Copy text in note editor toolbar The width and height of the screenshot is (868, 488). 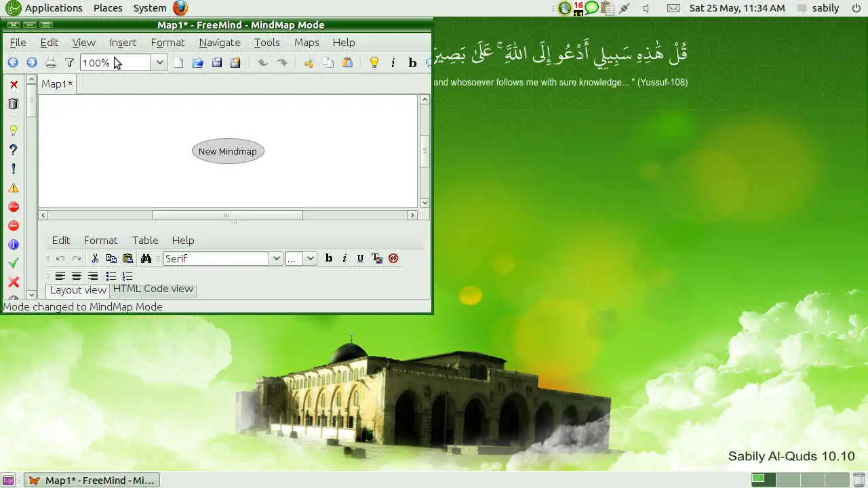coord(111,258)
